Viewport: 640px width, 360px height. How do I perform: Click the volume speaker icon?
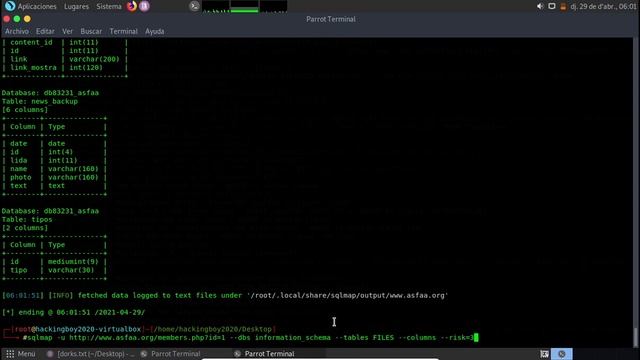540,6
